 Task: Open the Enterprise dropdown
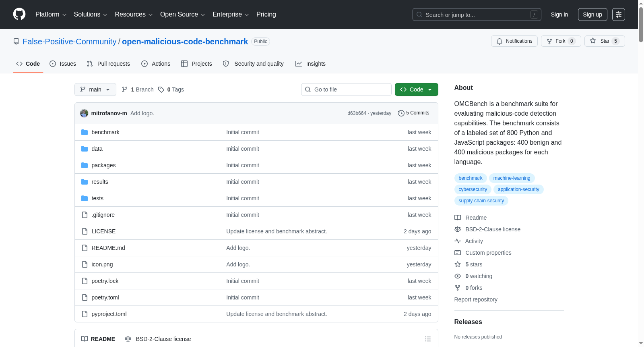(231, 15)
